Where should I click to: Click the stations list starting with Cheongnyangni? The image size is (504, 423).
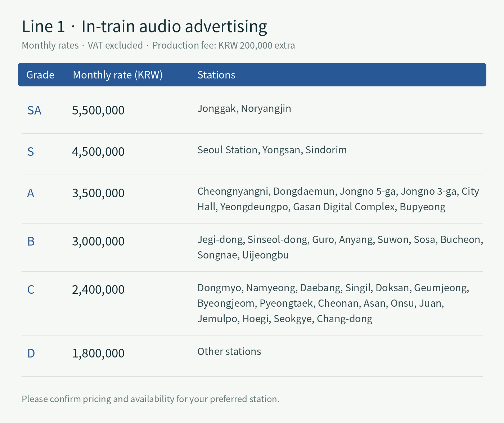338,199
